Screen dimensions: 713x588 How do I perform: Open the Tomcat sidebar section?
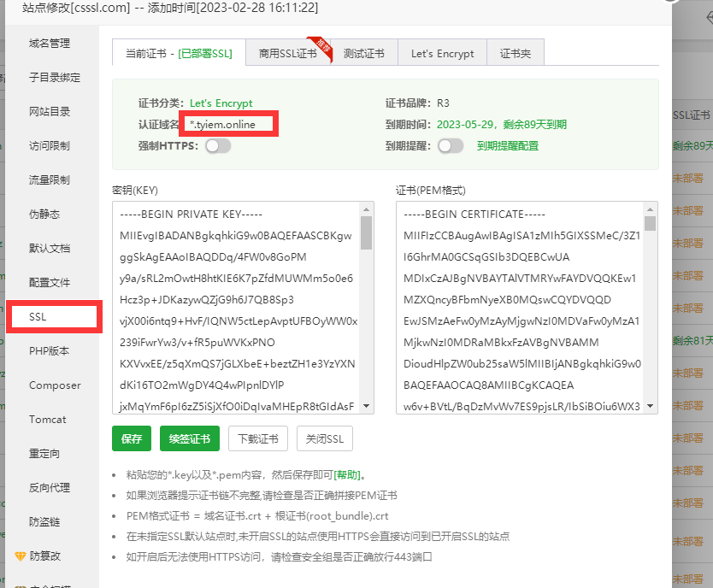coord(48,419)
